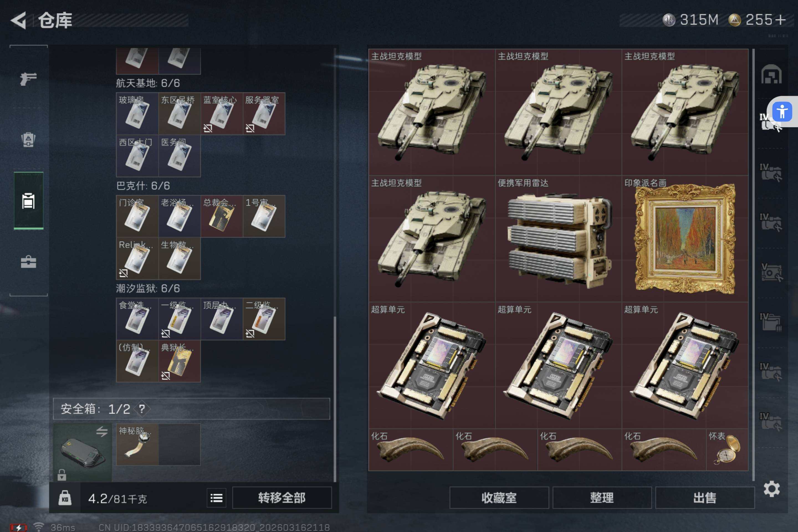Viewport: 798px width, 532px height.
Task: Go back with the arrow beside 仓库
Action: 19,20
